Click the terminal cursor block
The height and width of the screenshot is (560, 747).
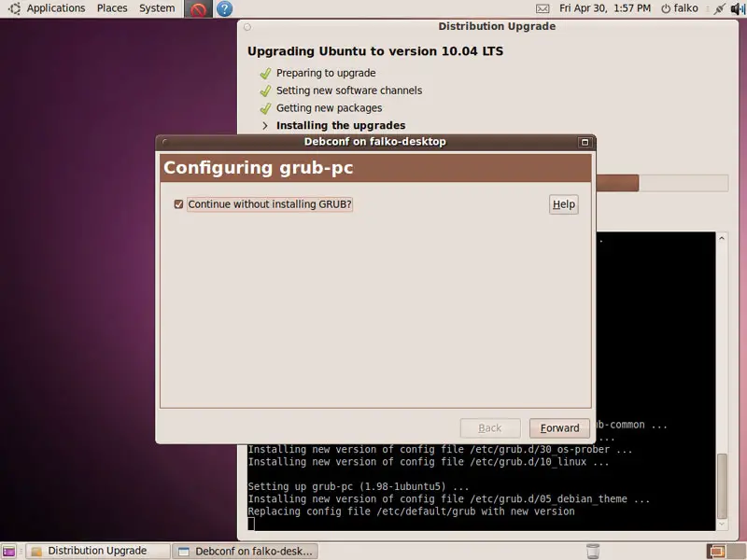[251, 524]
